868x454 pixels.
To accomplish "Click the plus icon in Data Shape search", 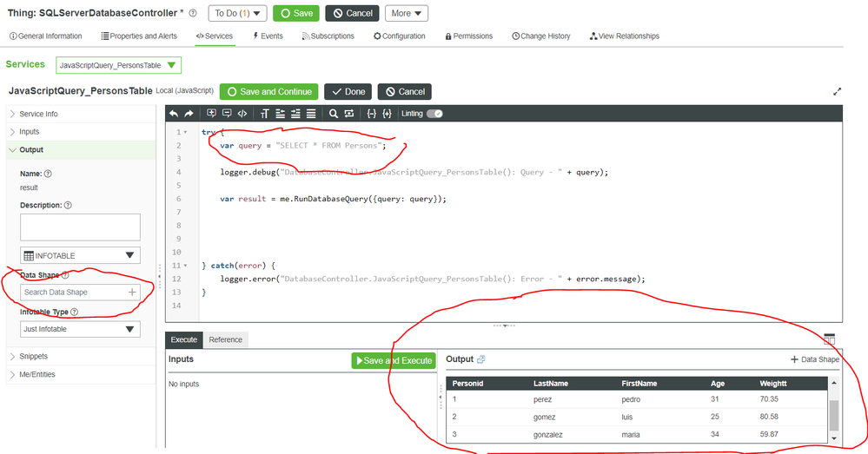I will 132,292.
